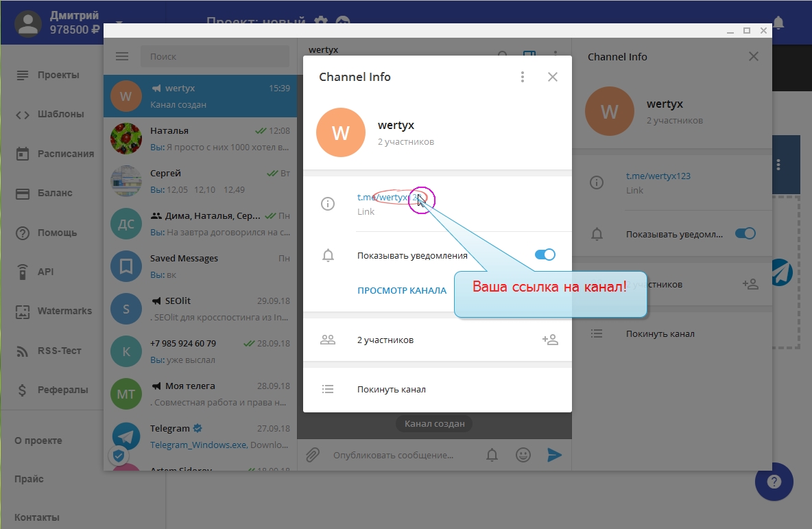Open the Telegram hamburger menu
The image size is (812, 529).
coord(122,57)
